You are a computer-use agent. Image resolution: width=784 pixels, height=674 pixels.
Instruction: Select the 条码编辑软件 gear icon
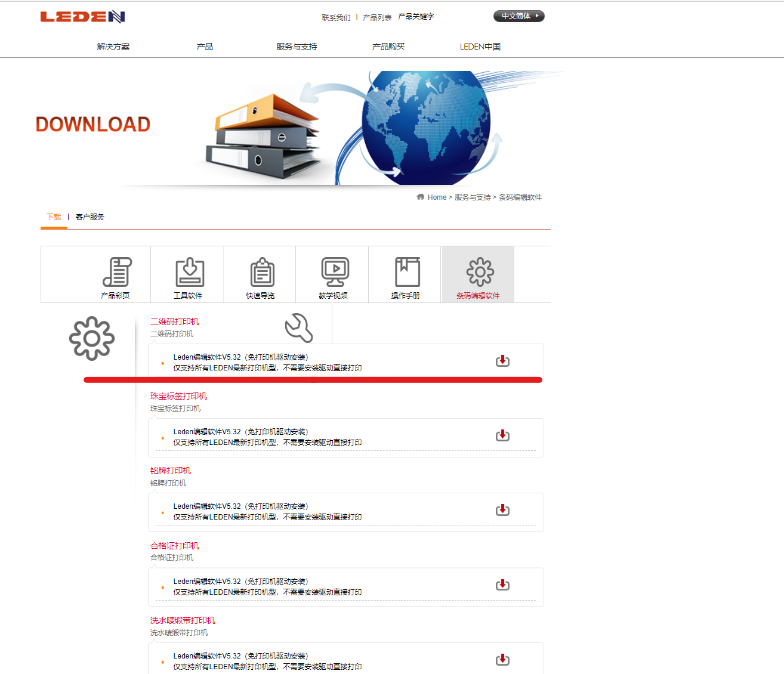pos(480,272)
